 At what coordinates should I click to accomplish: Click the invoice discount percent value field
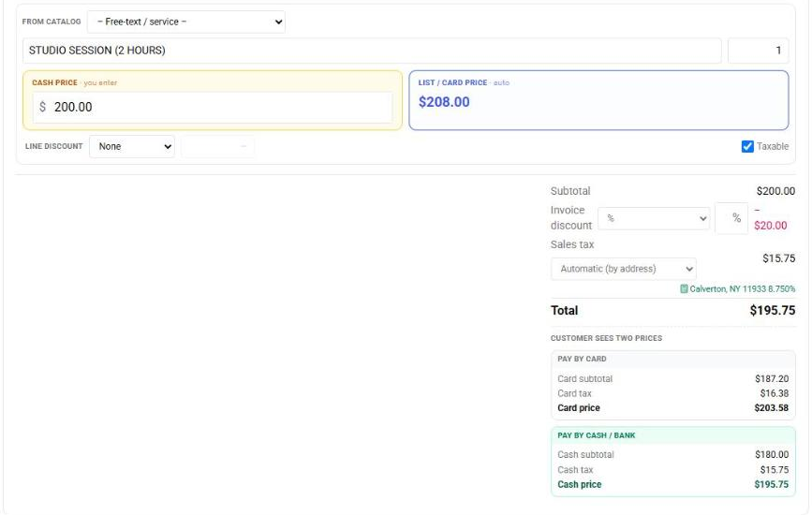point(731,218)
